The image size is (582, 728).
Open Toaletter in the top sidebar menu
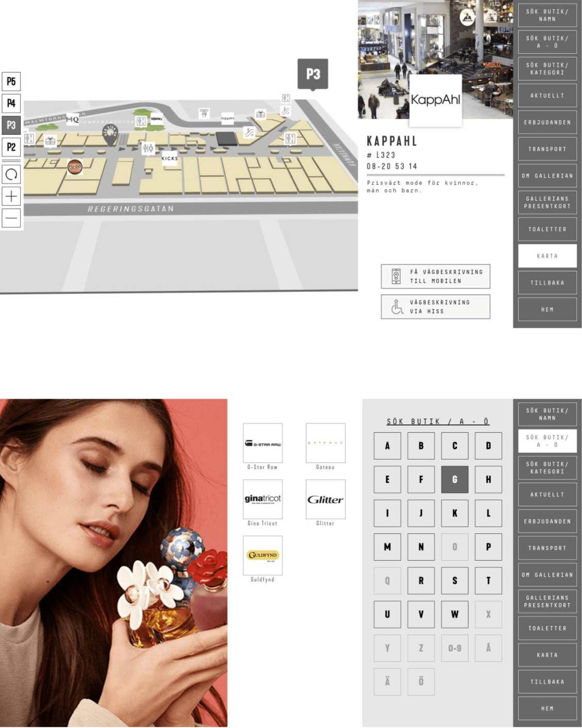pyautogui.click(x=547, y=229)
